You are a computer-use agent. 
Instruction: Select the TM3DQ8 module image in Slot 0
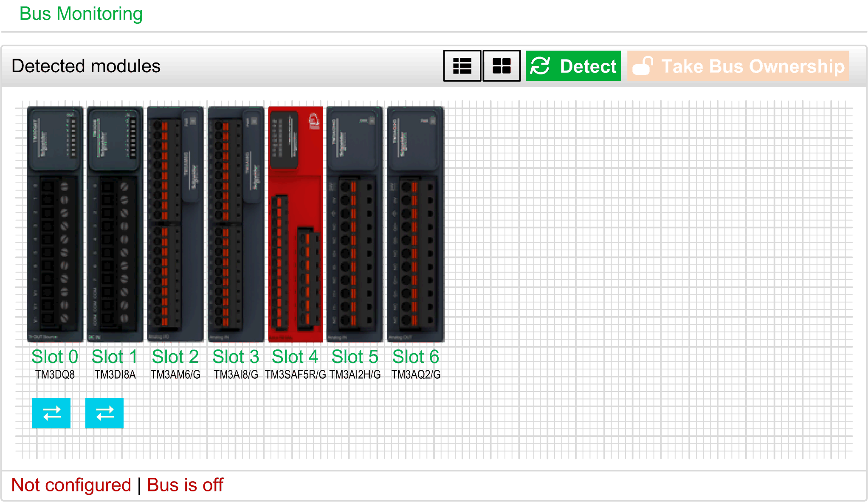click(x=55, y=224)
